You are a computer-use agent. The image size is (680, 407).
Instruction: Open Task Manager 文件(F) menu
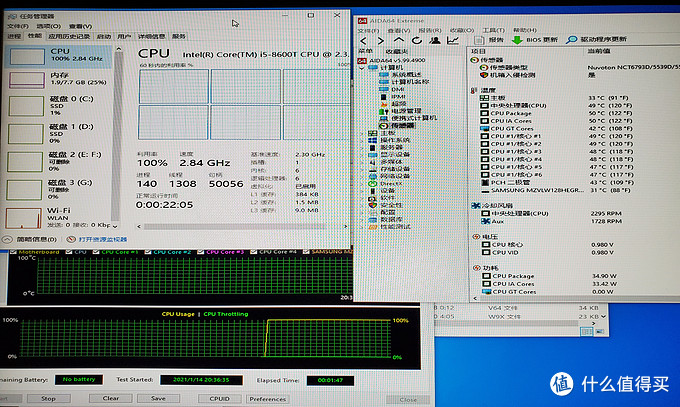(x=18, y=26)
